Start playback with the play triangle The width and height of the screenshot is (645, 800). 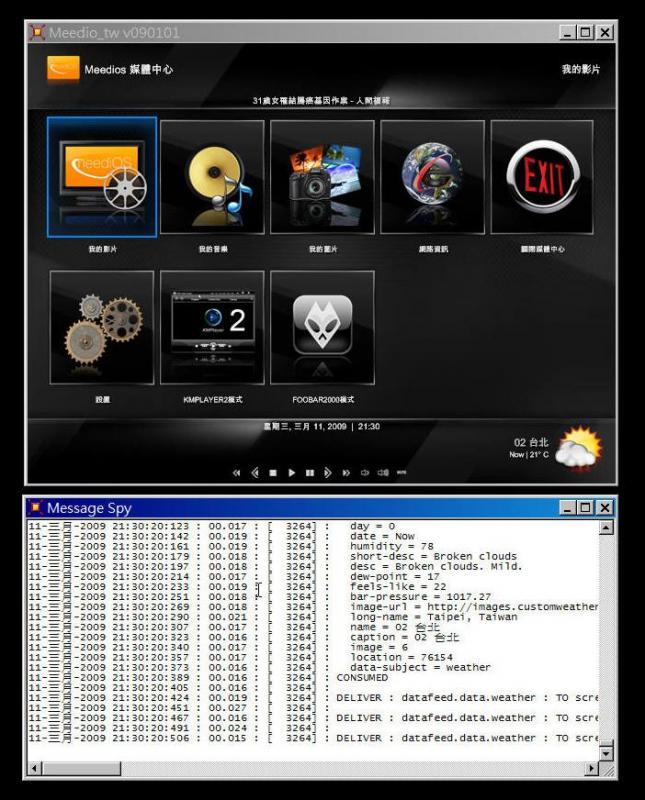click(x=291, y=473)
